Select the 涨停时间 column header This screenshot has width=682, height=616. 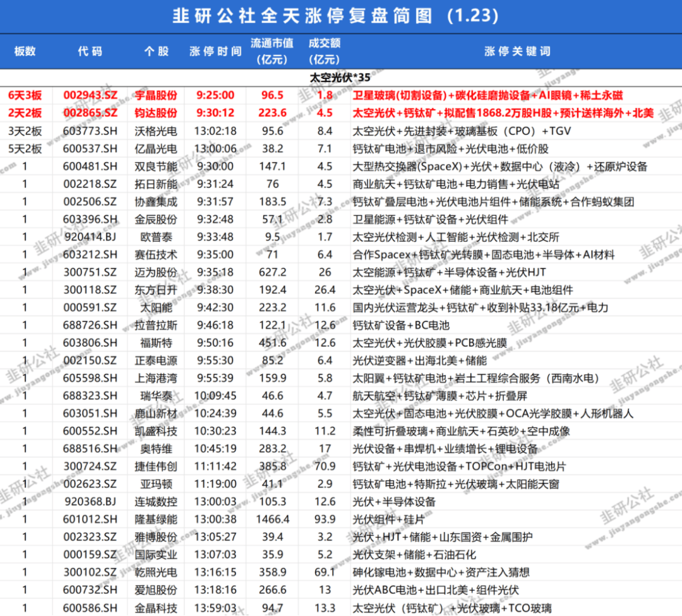[215, 52]
